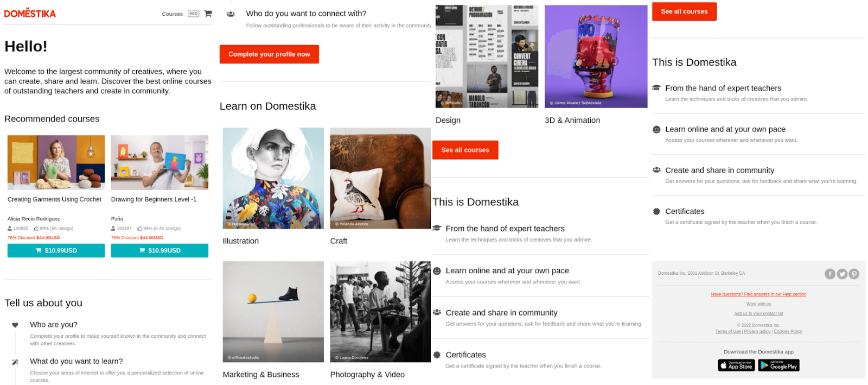
Task: Open the Twitter social icon in footer
Action: (841, 274)
